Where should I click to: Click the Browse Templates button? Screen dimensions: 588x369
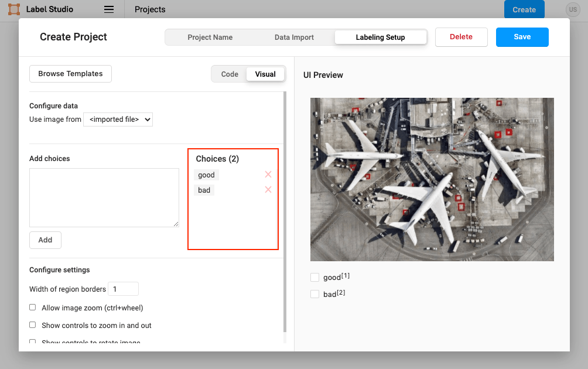pyautogui.click(x=70, y=74)
